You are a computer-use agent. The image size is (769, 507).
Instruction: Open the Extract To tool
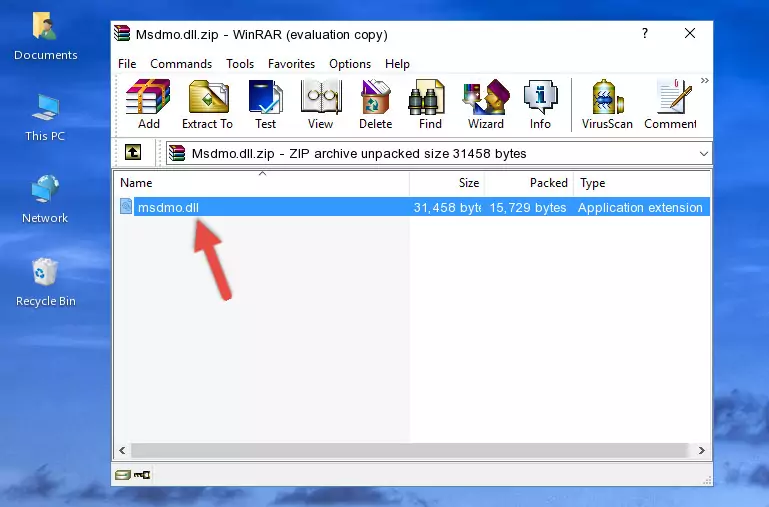(207, 104)
